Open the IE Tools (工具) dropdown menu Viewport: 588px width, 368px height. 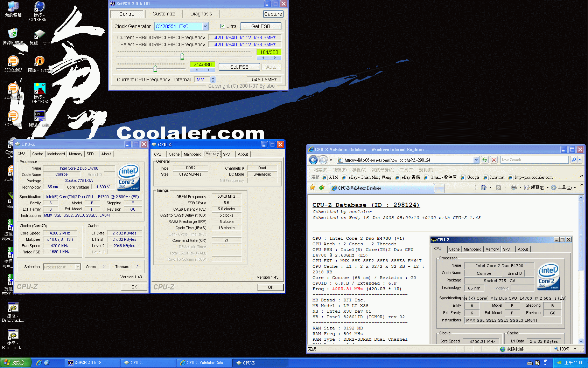[x=563, y=188]
